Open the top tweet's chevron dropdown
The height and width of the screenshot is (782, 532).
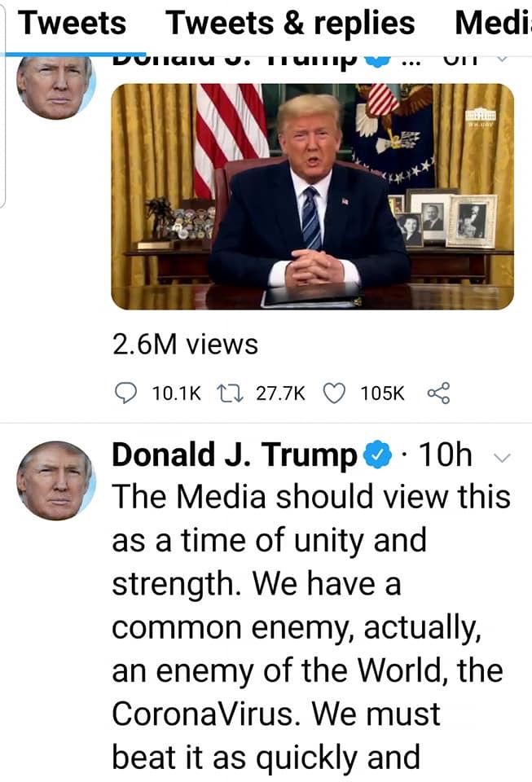pos(502,59)
